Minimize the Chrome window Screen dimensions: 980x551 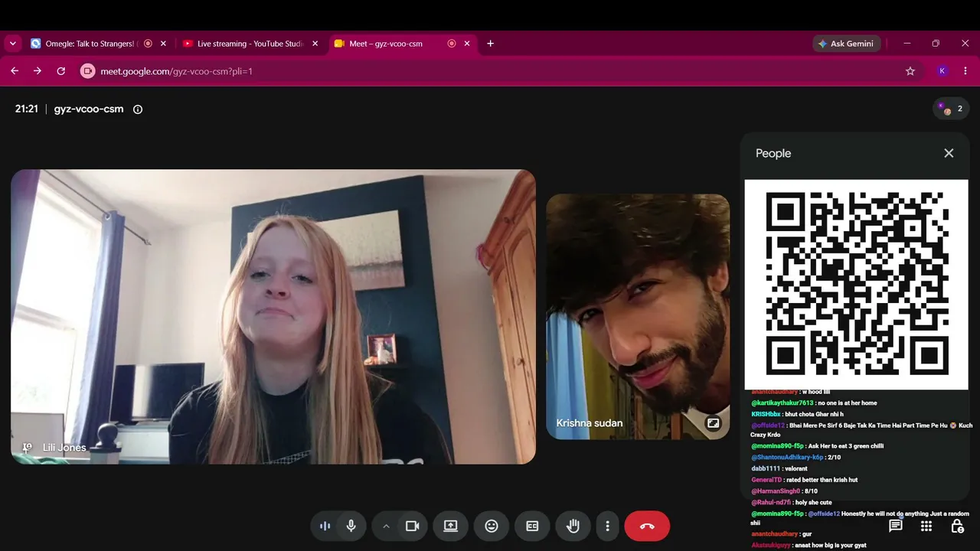[907, 44]
